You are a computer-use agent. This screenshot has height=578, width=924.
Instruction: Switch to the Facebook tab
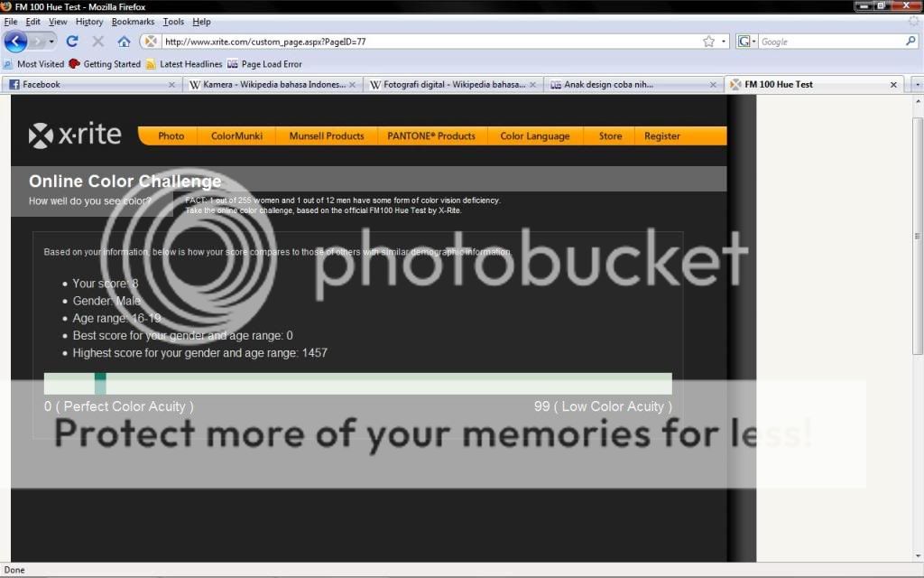pos(91,85)
